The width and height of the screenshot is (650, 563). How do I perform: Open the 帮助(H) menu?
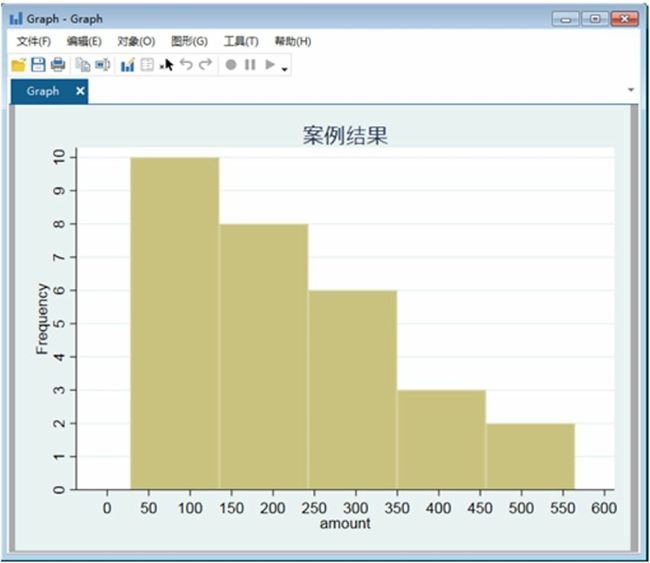tap(293, 41)
